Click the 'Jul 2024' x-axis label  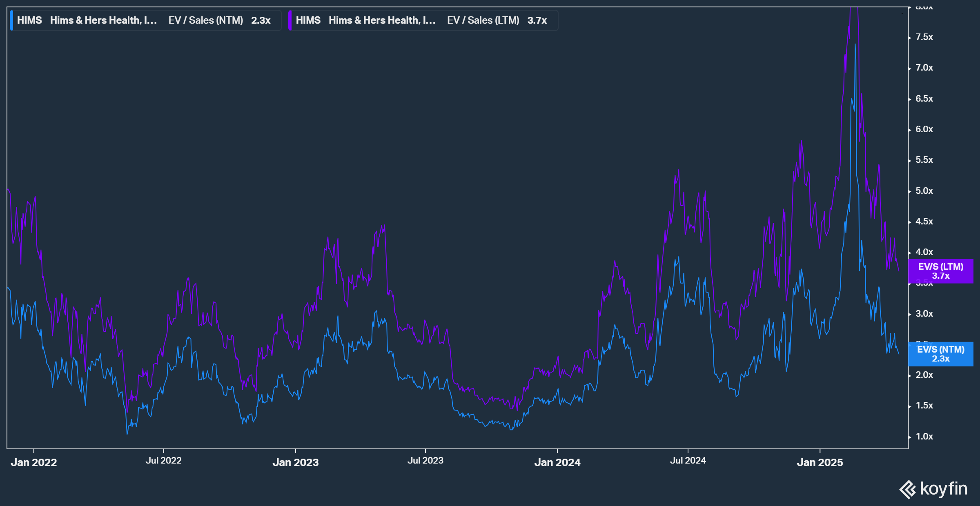pyautogui.click(x=688, y=460)
